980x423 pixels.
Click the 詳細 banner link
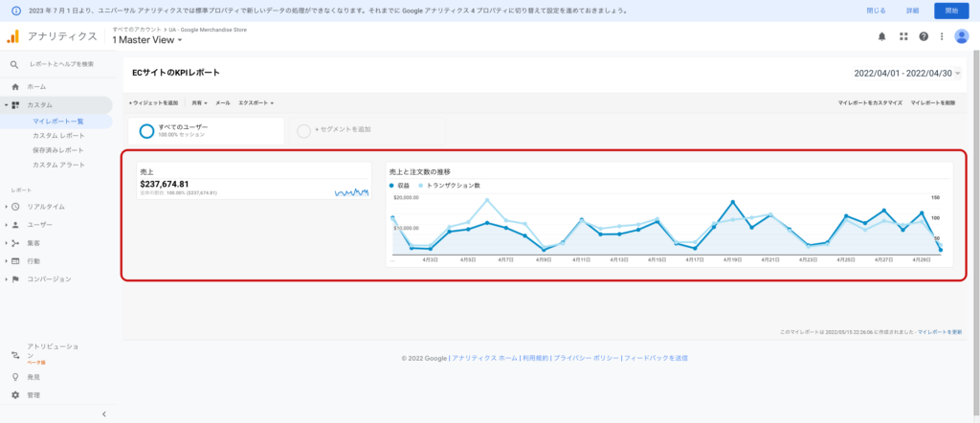(912, 11)
